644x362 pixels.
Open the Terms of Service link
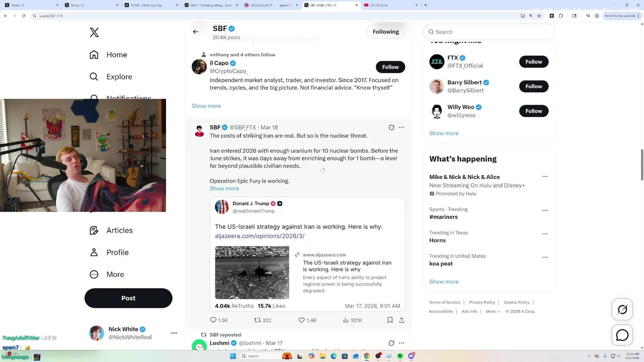pos(445,302)
